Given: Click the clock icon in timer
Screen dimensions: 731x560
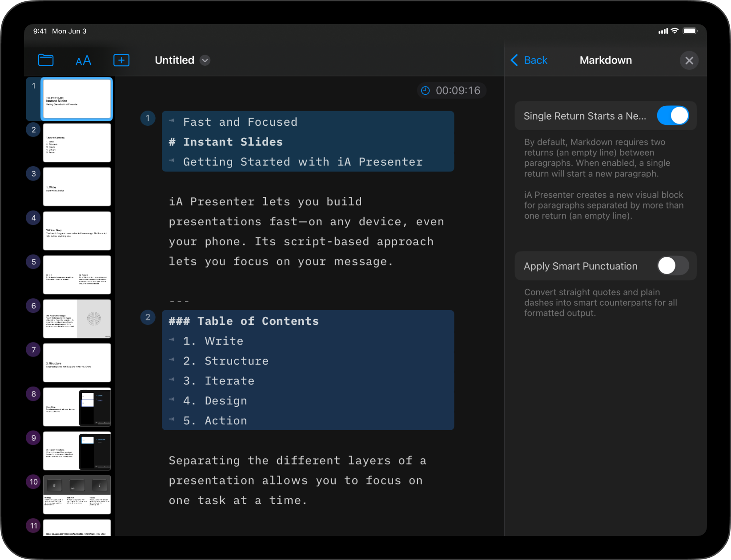Looking at the screenshot, I should pyautogui.click(x=426, y=91).
